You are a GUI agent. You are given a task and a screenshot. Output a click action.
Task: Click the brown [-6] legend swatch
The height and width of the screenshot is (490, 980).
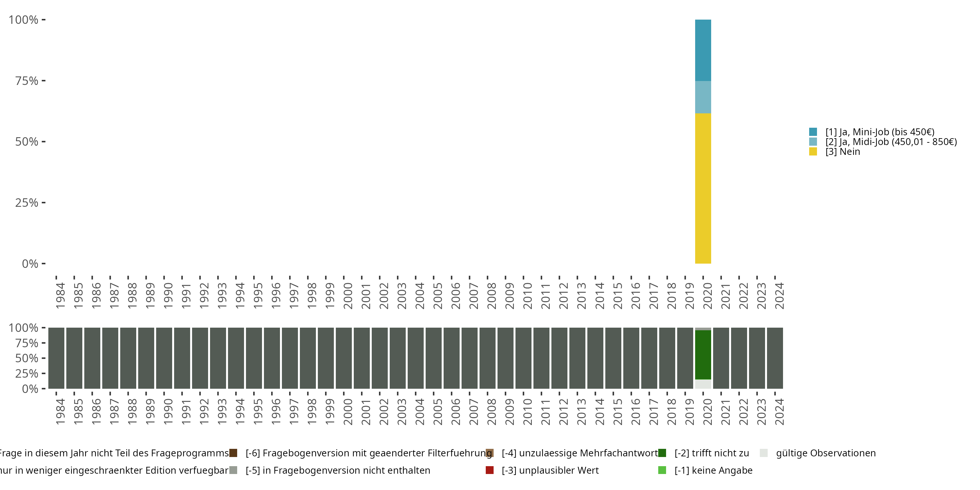[233, 453]
